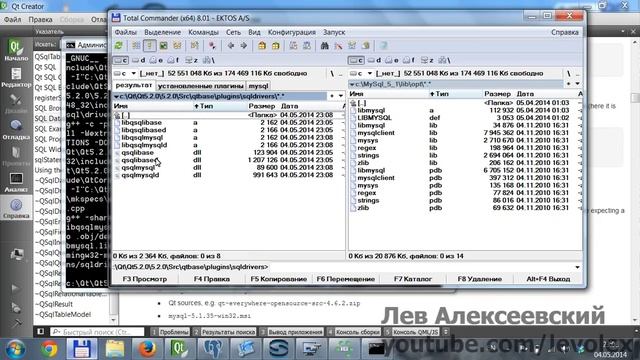Open the Конфигурация menu
Image resolution: width=640 pixels, height=360 pixels.
point(291,32)
